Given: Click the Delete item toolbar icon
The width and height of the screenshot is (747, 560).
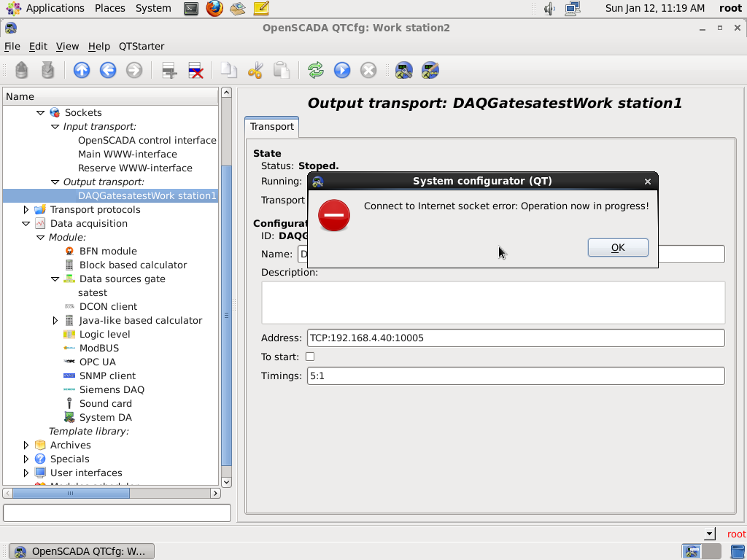Looking at the screenshot, I should pyautogui.click(x=196, y=71).
